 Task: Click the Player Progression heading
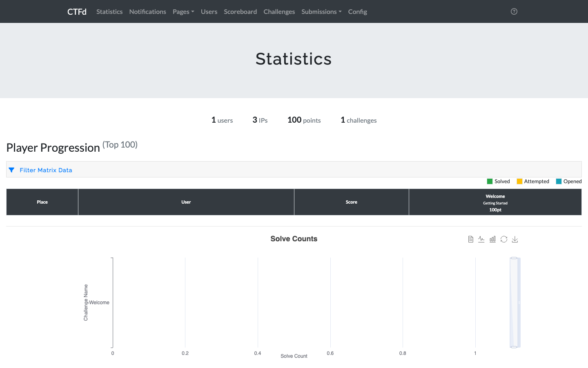pos(53,148)
